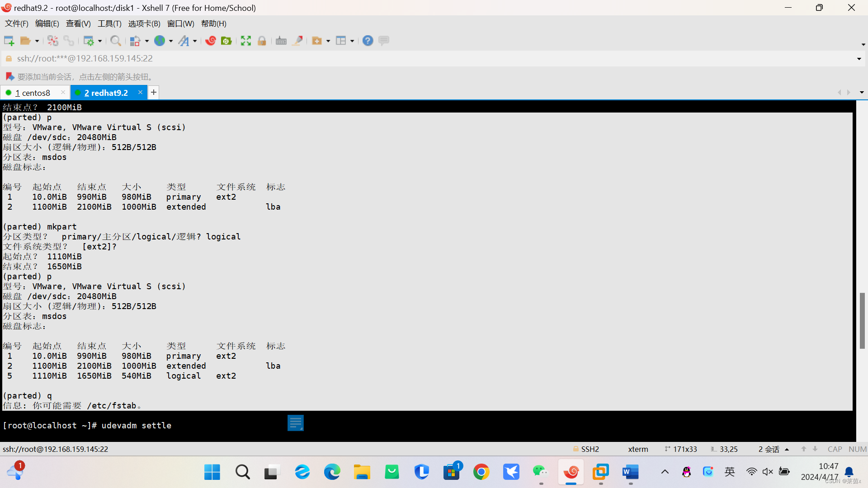
Task: Toggle full screen with the expand arrows icon
Action: tap(245, 40)
